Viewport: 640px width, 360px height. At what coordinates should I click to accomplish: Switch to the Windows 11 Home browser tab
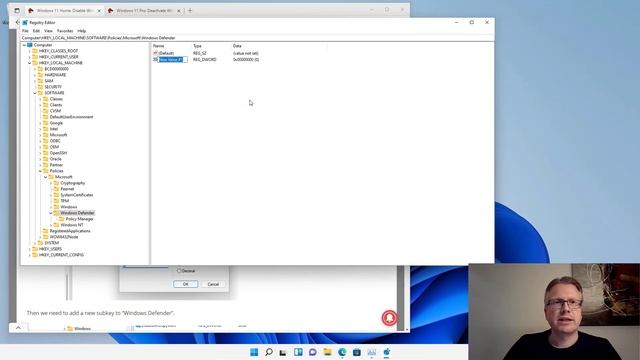[64, 11]
